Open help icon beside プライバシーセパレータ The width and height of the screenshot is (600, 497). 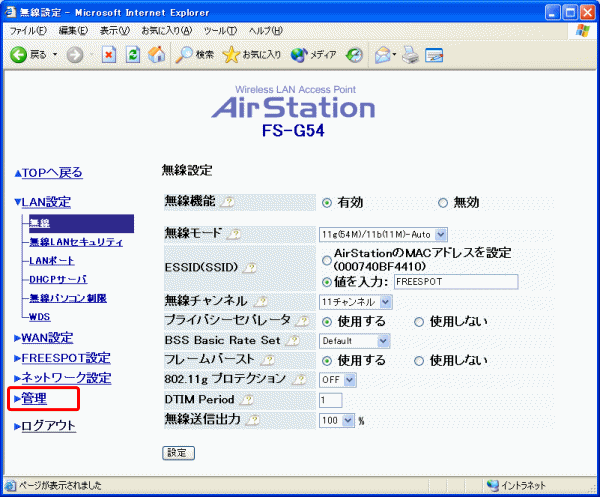[303, 321]
